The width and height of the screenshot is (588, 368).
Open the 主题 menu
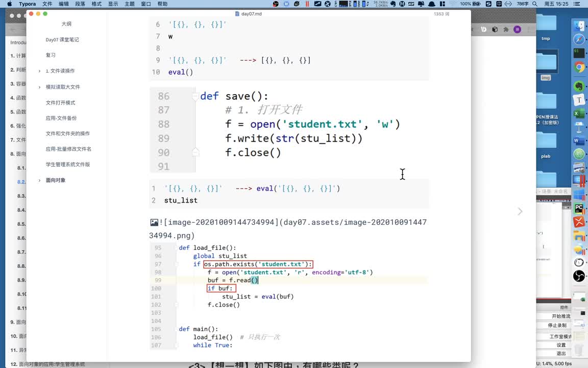click(x=129, y=4)
